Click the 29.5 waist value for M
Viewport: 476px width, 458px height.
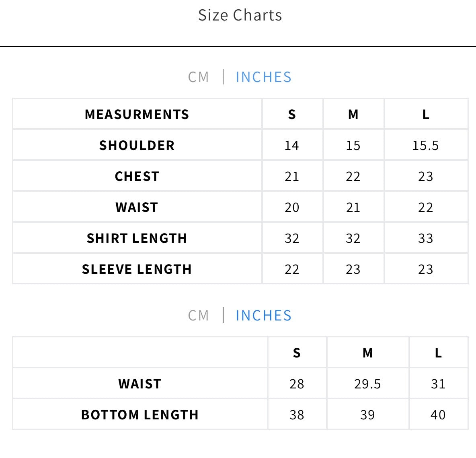click(x=367, y=384)
